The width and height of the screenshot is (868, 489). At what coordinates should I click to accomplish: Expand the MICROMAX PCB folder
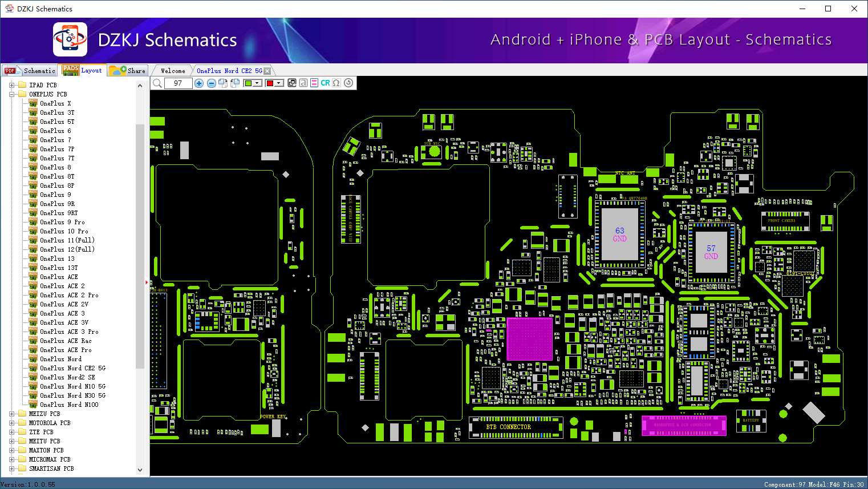11,459
